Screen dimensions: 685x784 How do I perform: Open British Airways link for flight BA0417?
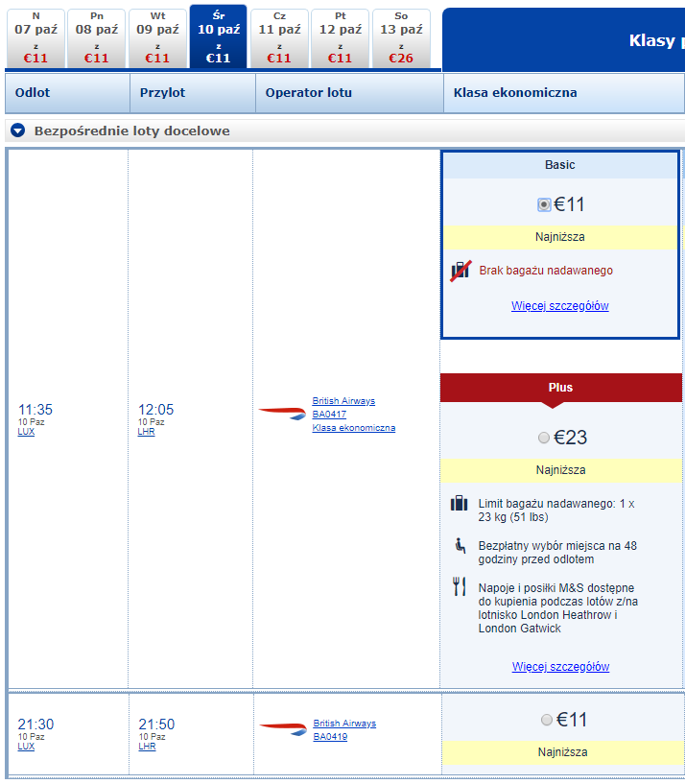[343, 401]
